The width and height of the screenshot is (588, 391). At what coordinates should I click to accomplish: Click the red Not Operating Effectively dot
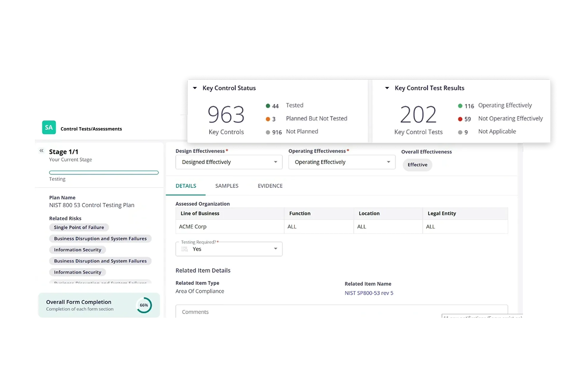point(460,119)
